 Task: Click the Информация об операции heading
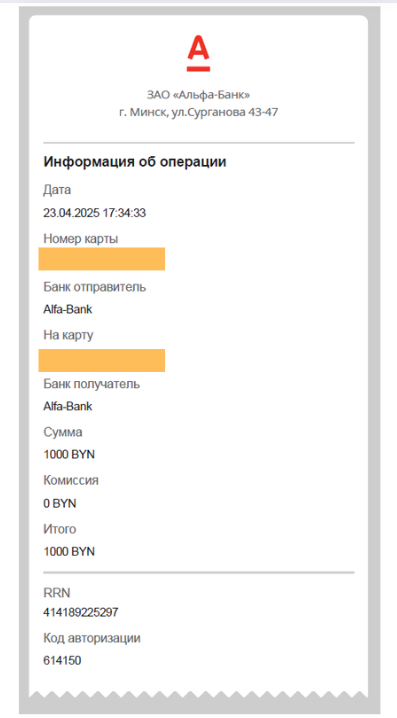tap(135, 162)
